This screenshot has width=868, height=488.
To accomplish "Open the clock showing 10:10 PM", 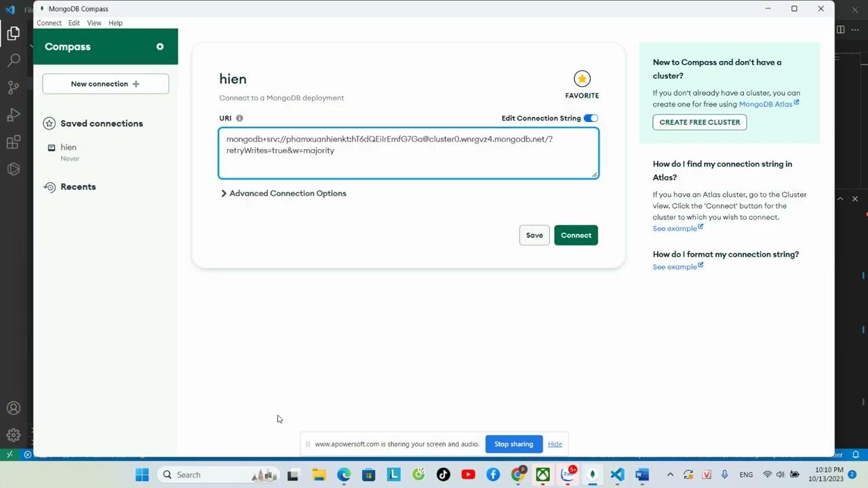I will pyautogui.click(x=825, y=474).
